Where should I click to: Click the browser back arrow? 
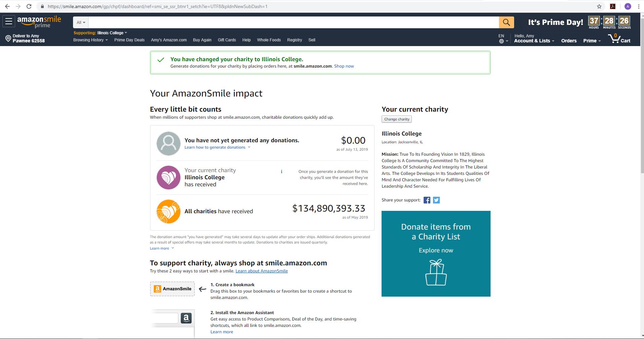pyautogui.click(x=7, y=6)
